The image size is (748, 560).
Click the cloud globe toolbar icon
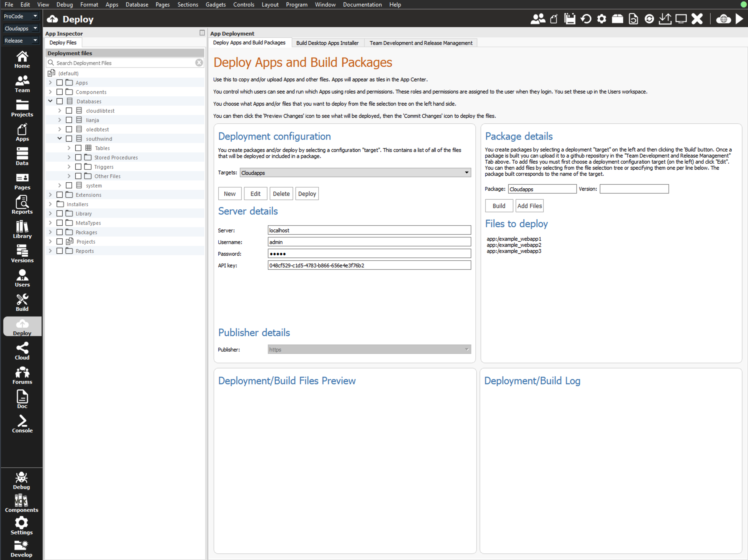click(723, 19)
